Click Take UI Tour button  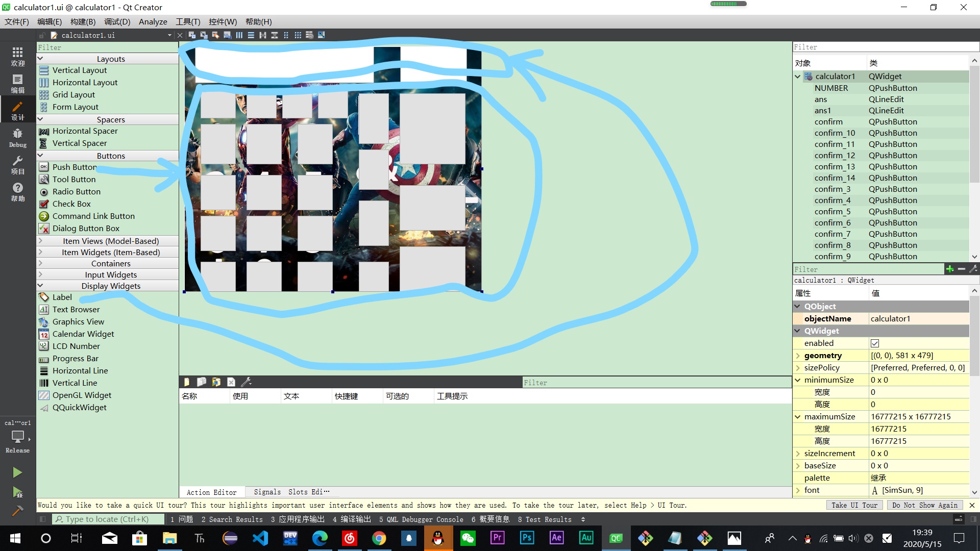854,505
